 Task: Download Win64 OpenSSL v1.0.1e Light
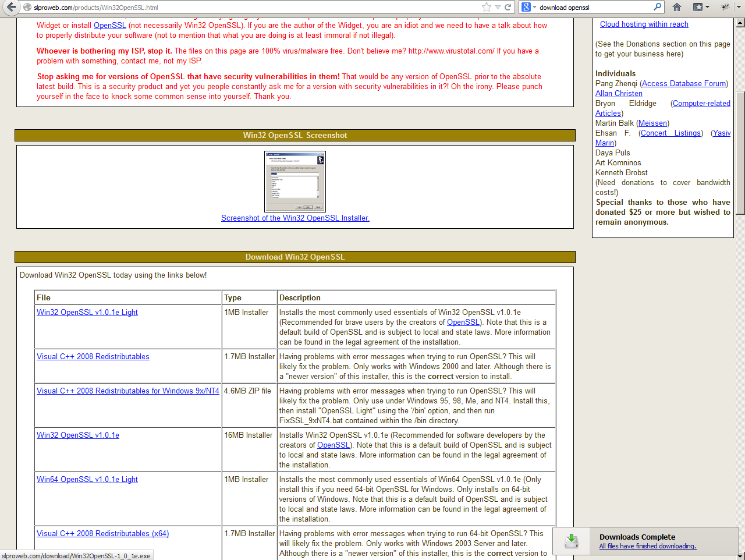tap(87, 479)
